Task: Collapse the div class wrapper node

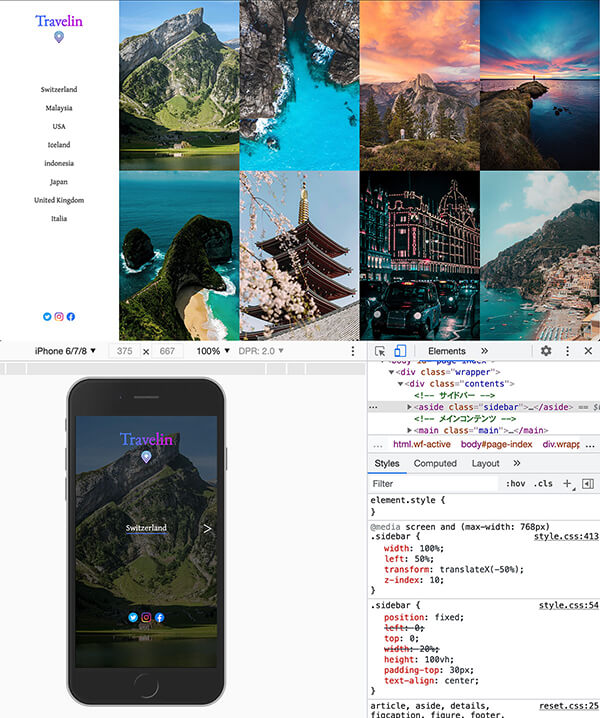Action: point(392,372)
